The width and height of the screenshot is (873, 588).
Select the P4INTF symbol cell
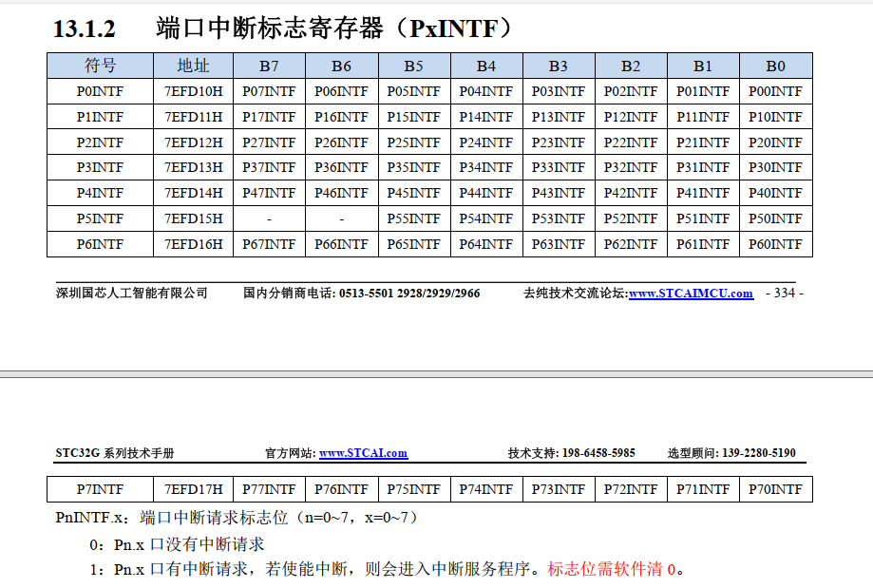coord(100,193)
